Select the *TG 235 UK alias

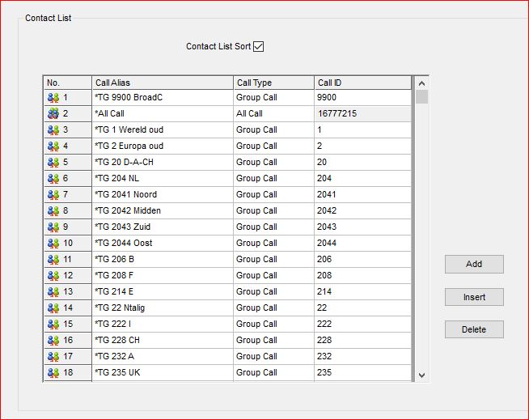coord(163,373)
